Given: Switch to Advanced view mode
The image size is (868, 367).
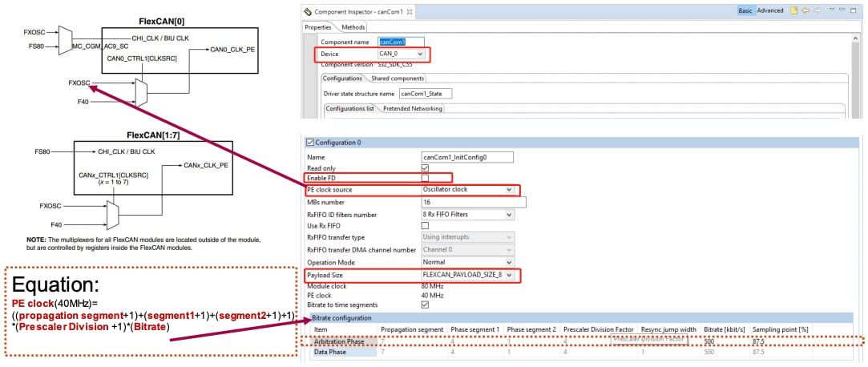Looking at the screenshot, I should tap(770, 10).
